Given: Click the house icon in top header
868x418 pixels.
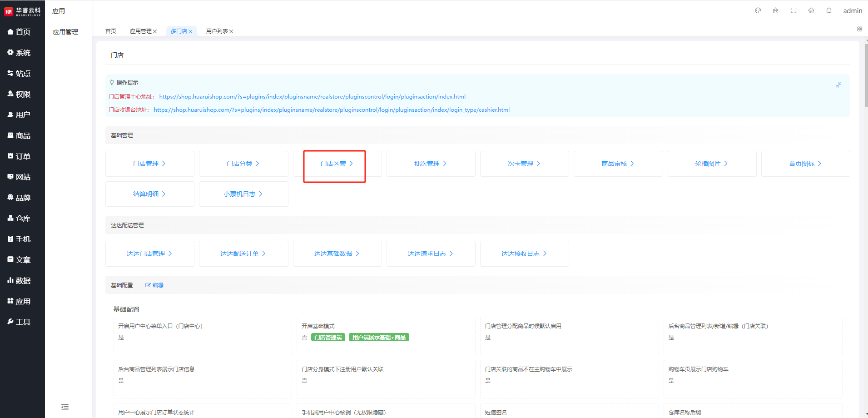Looking at the screenshot, I should point(811,10).
